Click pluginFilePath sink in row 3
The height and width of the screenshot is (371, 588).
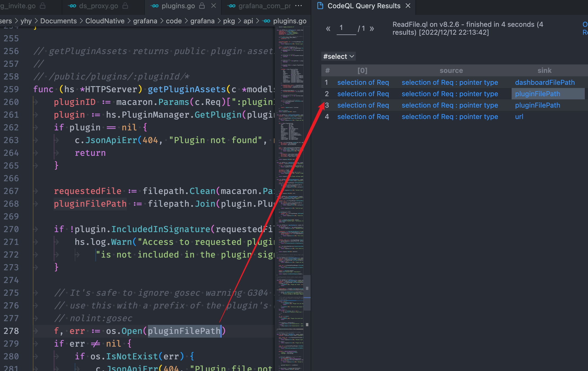(x=537, y=105)
